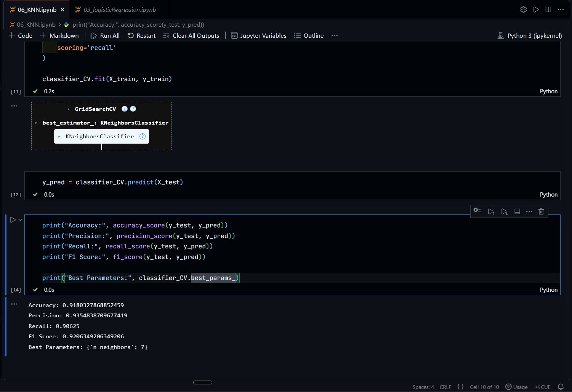Toggle CRLF line ending in status bar

[445, 387]
